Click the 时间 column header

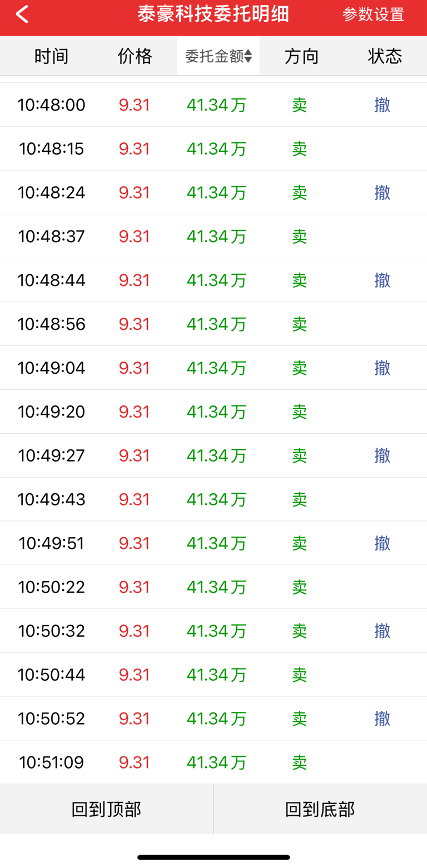tap(51, 56)
